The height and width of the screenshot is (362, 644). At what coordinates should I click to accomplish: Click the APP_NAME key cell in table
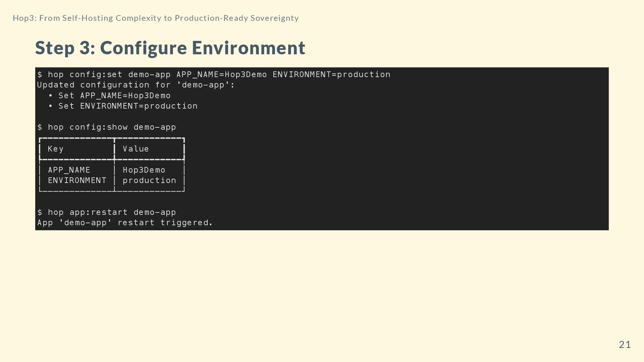69,170
